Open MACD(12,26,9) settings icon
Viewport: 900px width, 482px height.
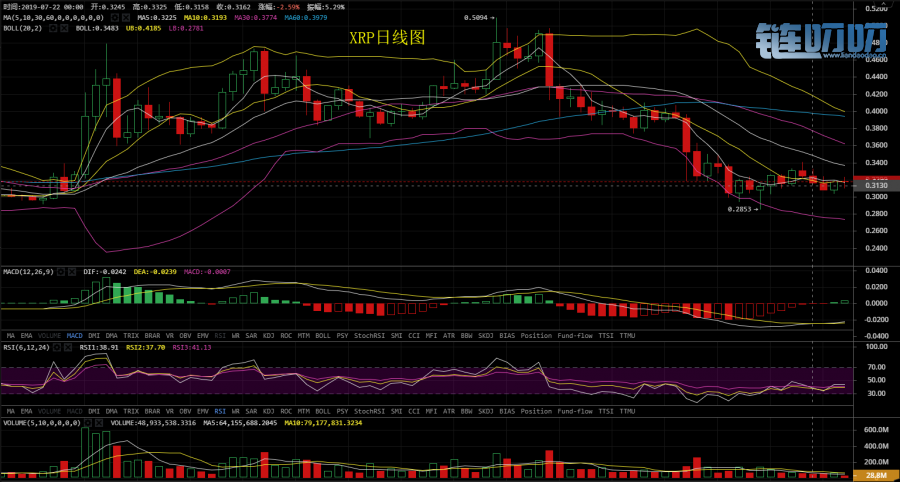[x=61, y=271]
